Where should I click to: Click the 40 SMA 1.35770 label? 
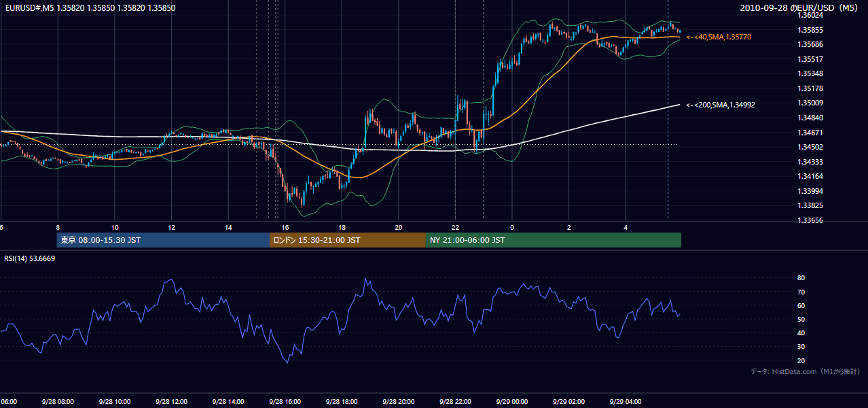click(719, 37)
